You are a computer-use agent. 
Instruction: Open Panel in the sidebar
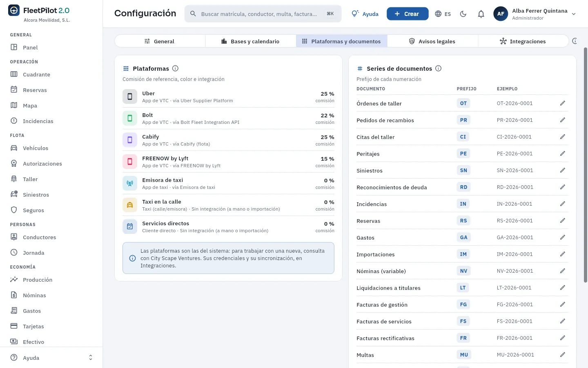pos(51,47)
